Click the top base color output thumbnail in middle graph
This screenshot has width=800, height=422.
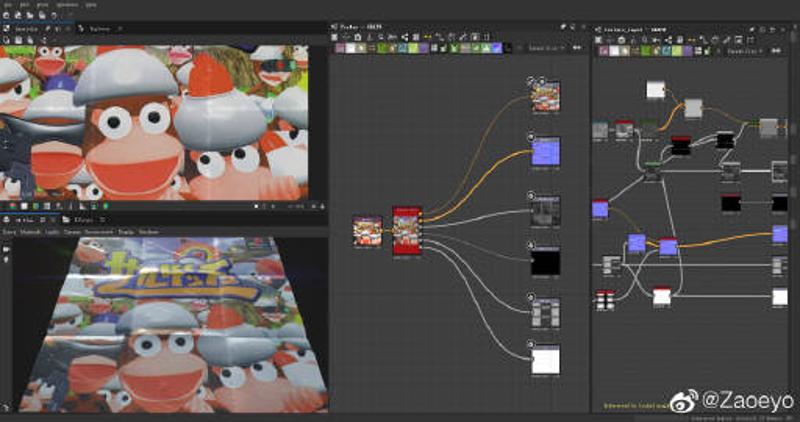coord(545,97)
